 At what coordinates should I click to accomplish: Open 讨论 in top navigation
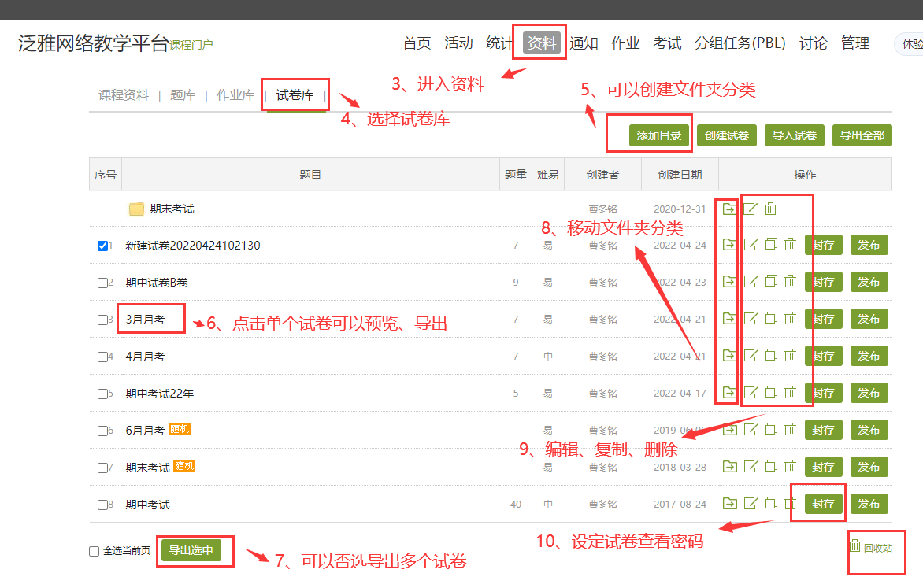813,43
